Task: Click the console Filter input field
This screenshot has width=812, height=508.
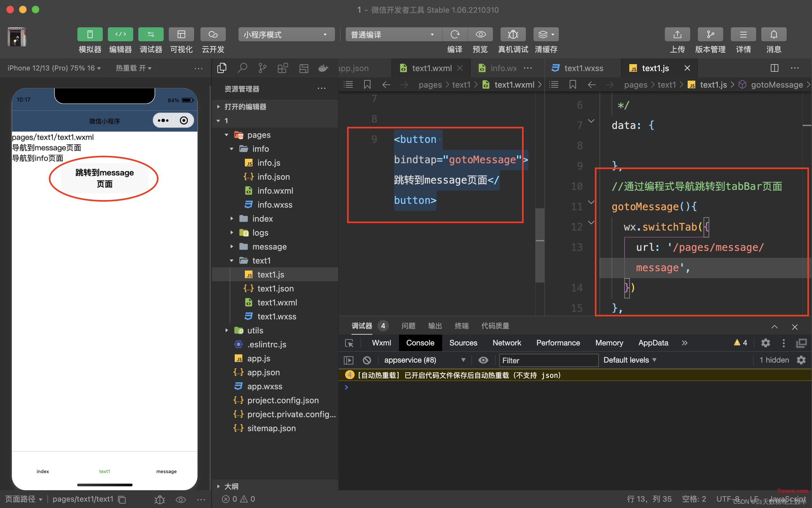Action: pos(548,360)
